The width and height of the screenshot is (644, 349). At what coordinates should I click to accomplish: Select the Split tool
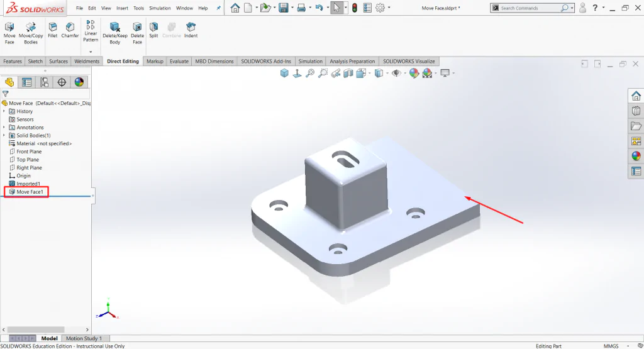pyautogui.click(x=153, y=30)
